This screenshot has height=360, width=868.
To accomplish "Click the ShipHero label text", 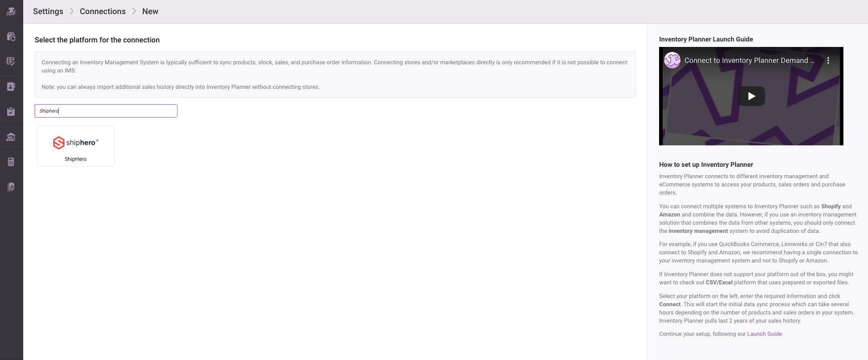I will pyautogui.click(x=76, y=159).
